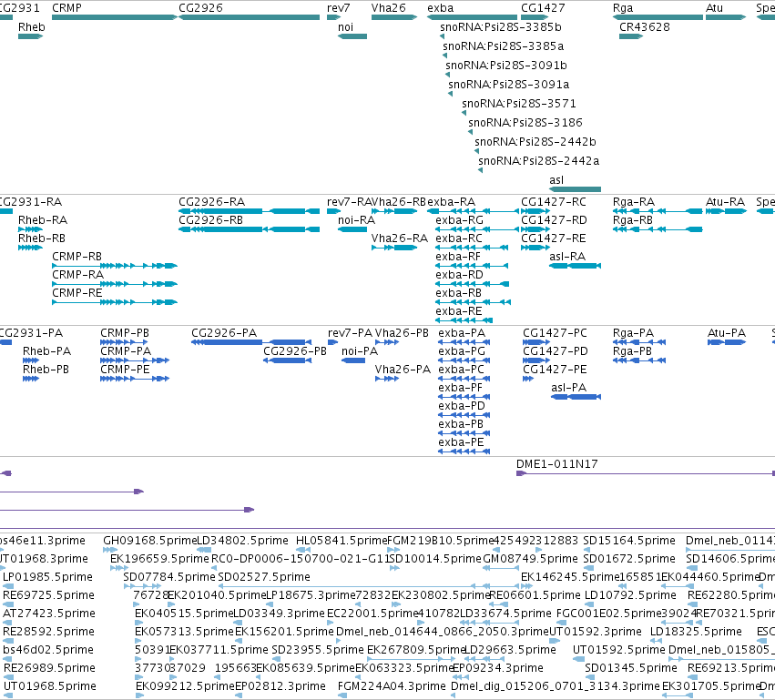Select snoRNA:Psi28S-3186 label
Viewport: 775px width, 700px height.
[x=525, y=123]
